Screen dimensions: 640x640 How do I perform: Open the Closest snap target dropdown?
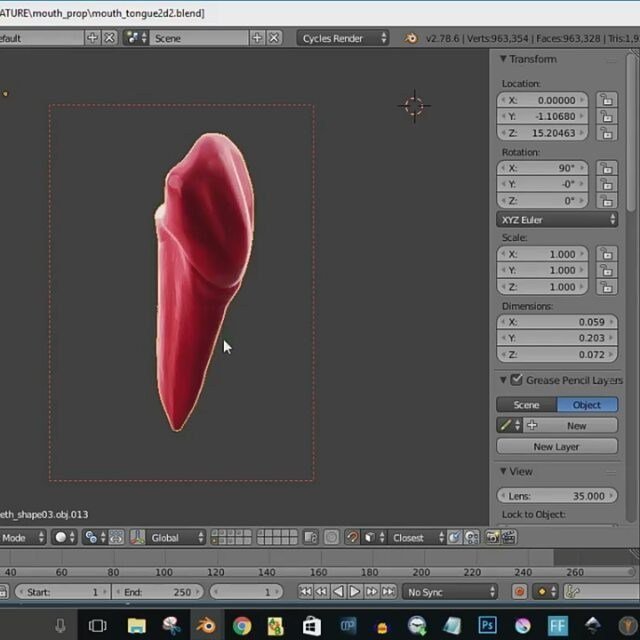[416, 537]
